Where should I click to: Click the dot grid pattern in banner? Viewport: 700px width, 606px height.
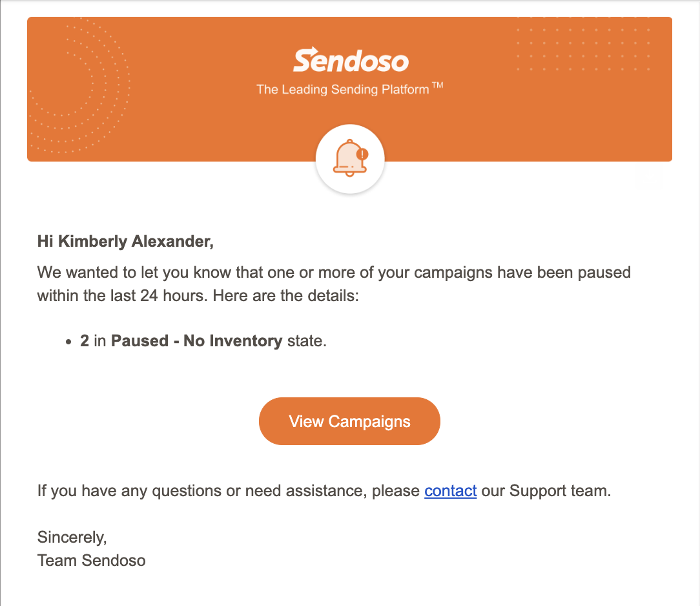583,43
